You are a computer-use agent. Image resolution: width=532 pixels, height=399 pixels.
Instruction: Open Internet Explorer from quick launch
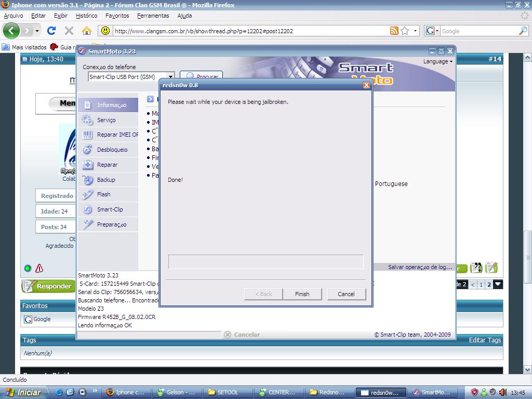click(x=58, y=392)
